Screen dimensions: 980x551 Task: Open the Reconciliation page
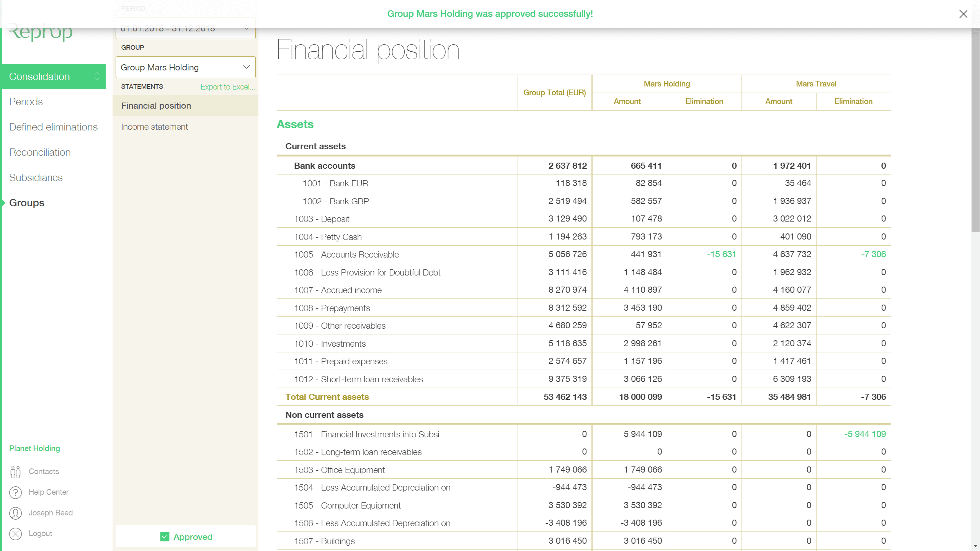tap(40, 152)
